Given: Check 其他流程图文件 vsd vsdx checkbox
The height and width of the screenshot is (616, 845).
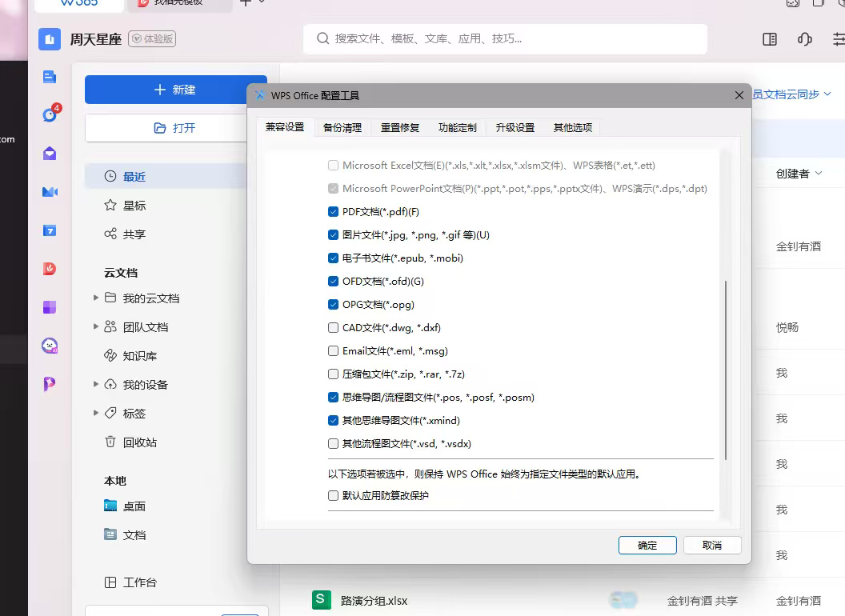Looking at the screenshot, I should tap(333, 443).
